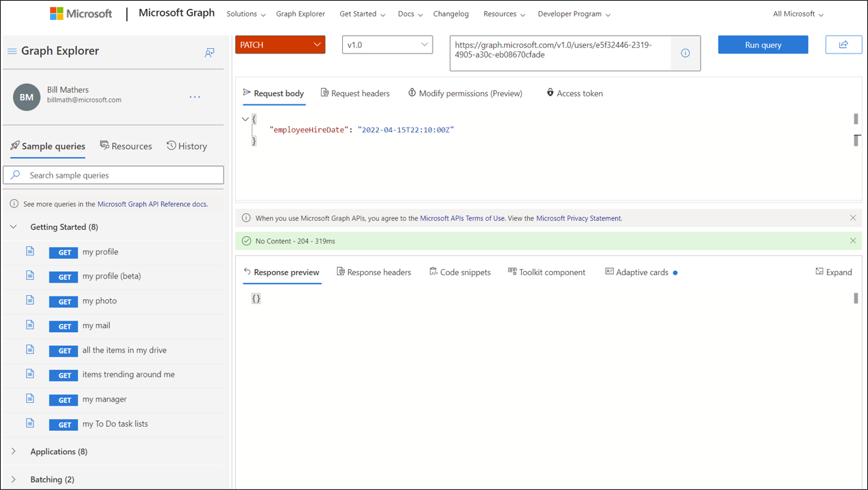Open the Changelog navigation link
Screen dimensions: 868x490
[451, 14]
